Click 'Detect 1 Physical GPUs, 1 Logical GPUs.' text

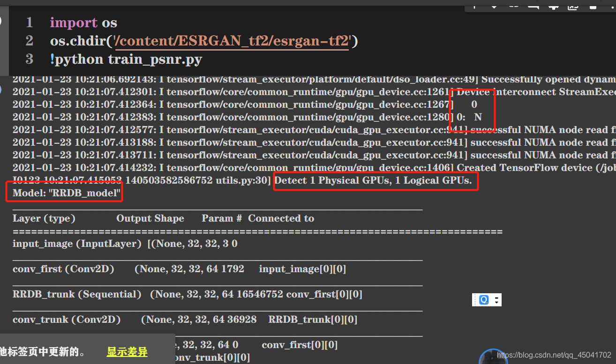pyautogui.click(x=373, y=180)
